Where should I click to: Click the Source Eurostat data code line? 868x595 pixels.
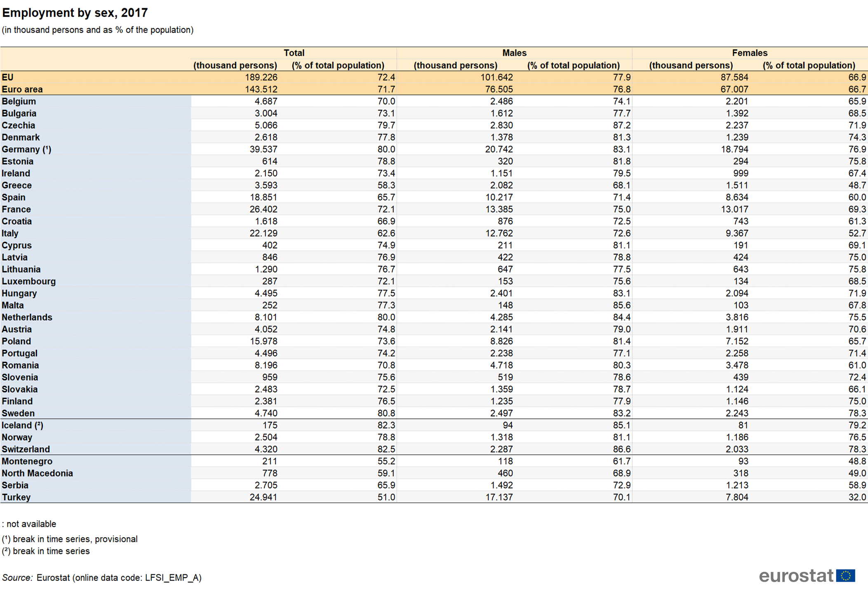coord(102,577)
